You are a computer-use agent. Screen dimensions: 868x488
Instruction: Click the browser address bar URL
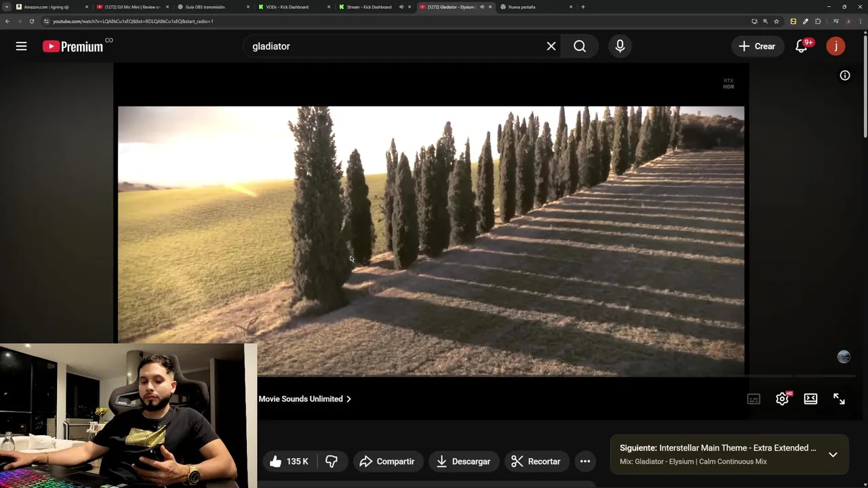[133, 21]
